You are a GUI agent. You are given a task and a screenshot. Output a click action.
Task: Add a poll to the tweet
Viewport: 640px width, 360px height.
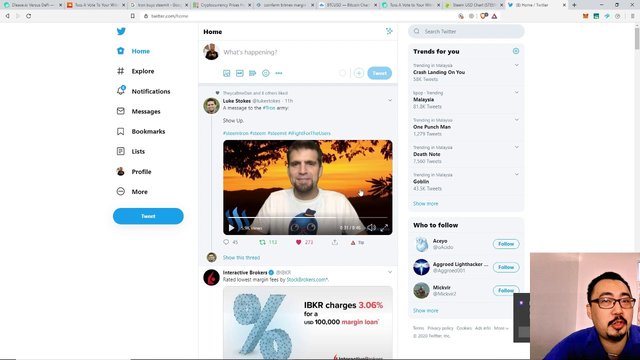pyautogui.click(x=253, y=73)
